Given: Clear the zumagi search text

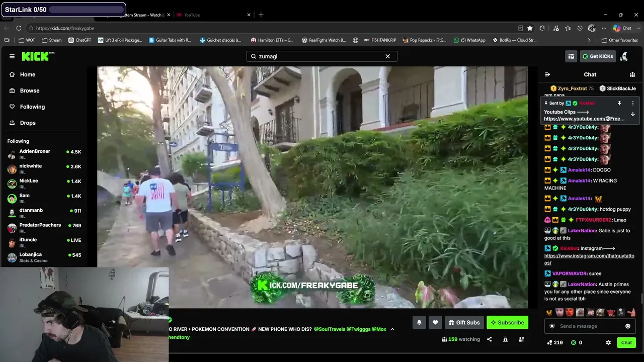Looking at the screenshot, I should pos(387,56).
